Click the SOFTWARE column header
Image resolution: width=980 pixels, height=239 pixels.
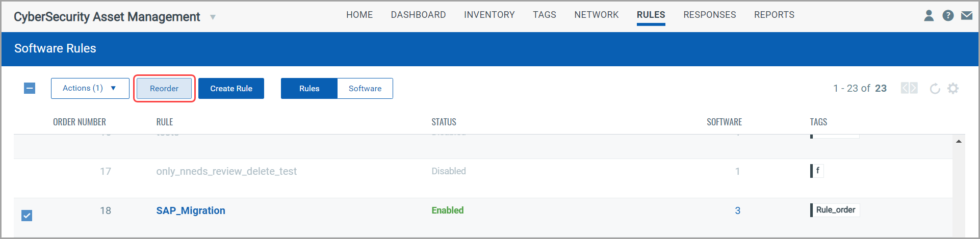point(724,122)
